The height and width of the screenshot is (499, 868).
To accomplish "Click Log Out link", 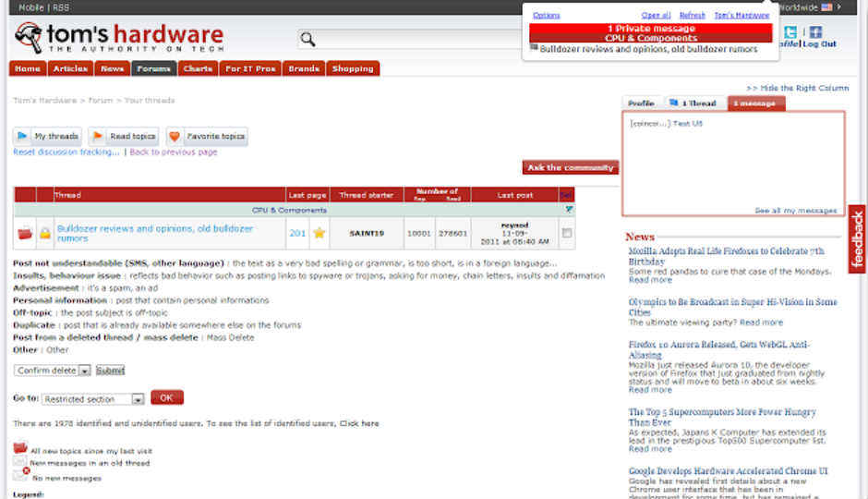I will [x=820, y=43].
